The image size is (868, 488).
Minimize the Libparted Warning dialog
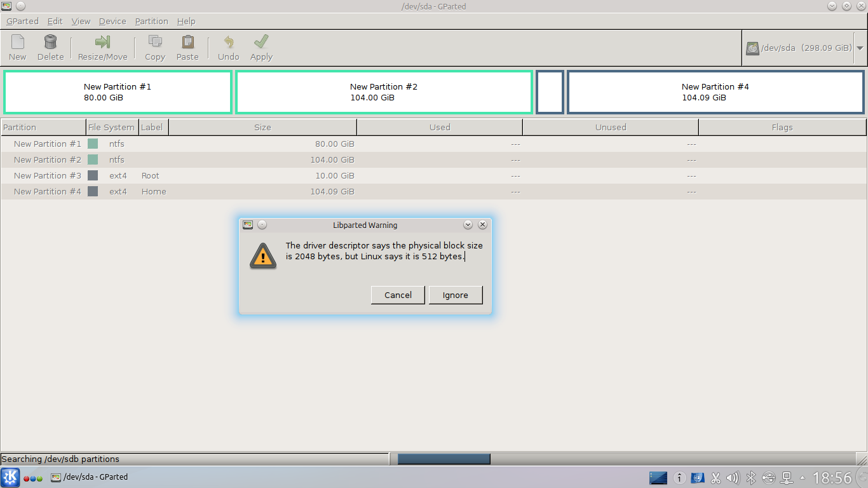[468, 225]
